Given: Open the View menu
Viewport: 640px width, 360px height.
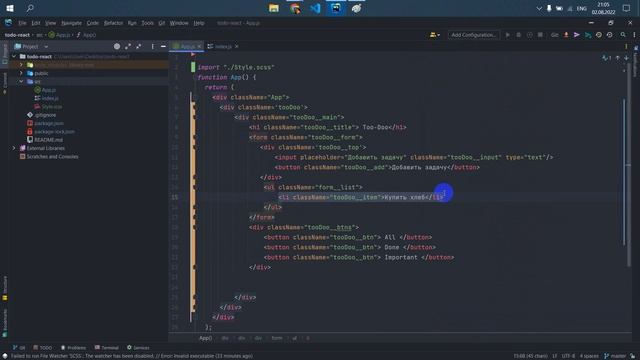Looking at the screenshot, I should (51, 23).
